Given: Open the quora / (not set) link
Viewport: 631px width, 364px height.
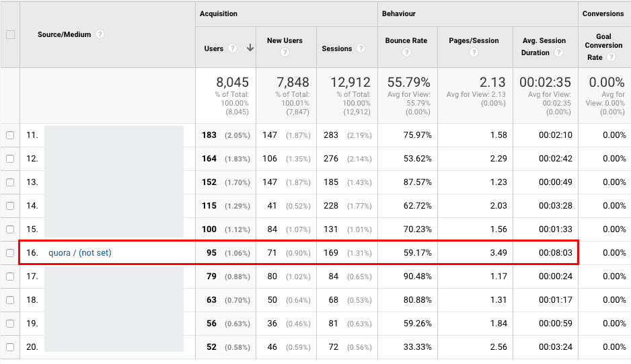Looking at the screenshot, I should [79, 253].
